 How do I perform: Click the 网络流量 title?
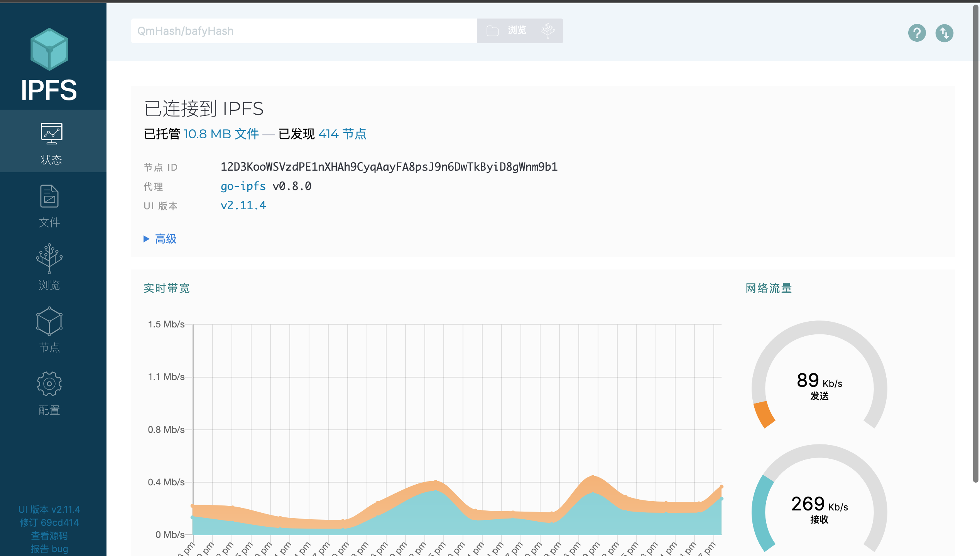(769, 288)
